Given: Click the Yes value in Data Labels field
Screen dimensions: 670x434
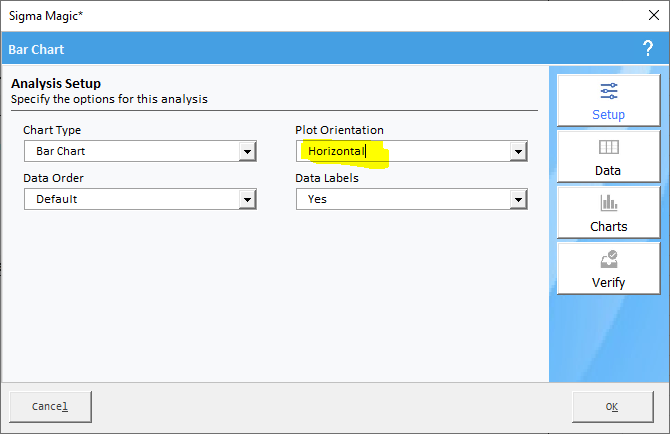Looking at the screenshot, I should tap(317, 199).
